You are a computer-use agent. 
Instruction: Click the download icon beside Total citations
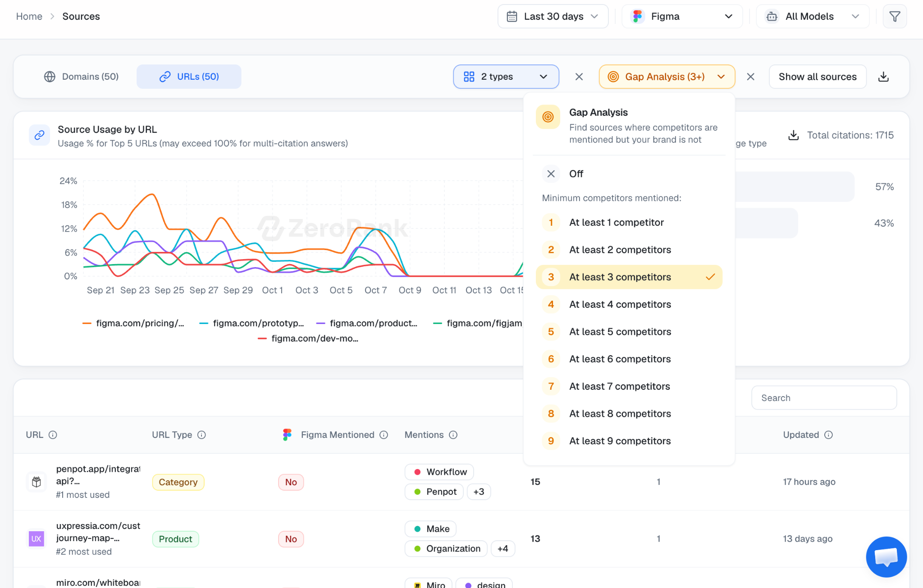point(794,135)
